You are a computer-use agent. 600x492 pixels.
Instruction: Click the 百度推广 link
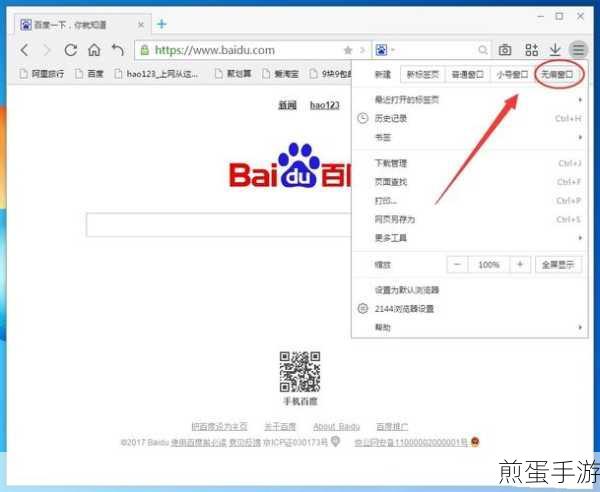[392, 426]
